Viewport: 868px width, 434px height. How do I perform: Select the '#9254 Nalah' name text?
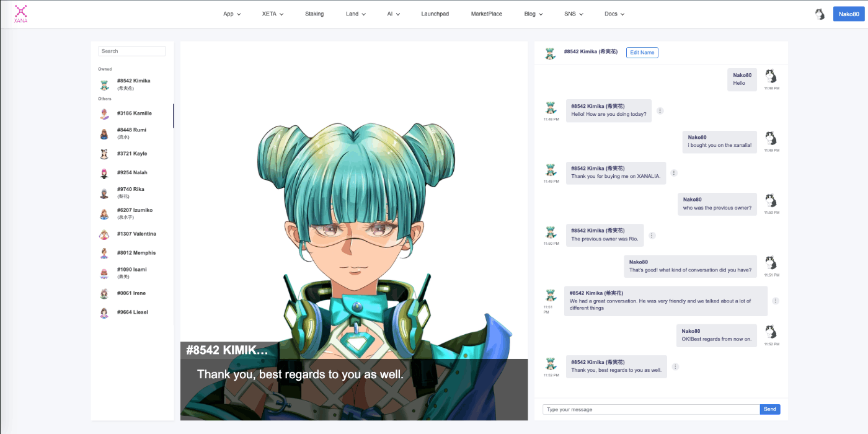point(132,172)
